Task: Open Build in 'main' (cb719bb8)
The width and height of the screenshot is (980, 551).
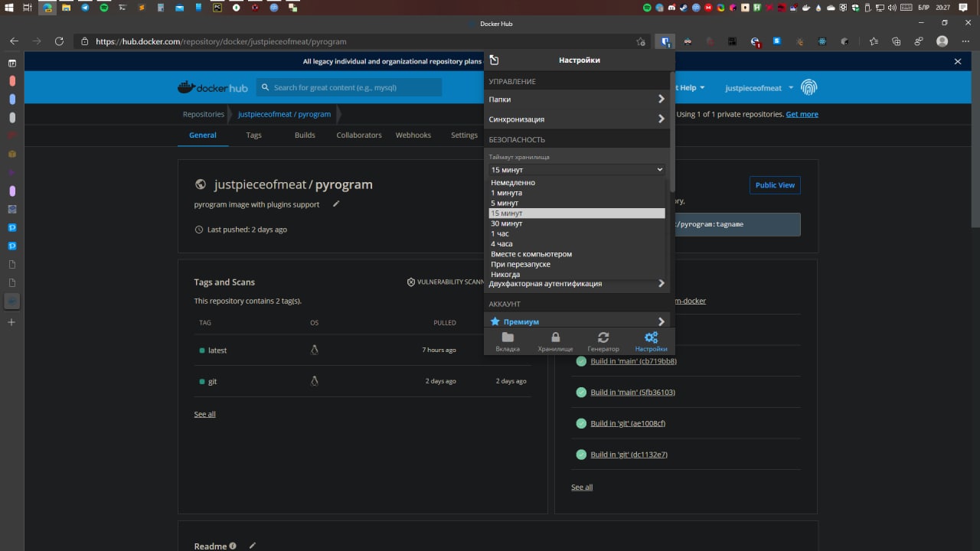Action: tap(633, 361)
